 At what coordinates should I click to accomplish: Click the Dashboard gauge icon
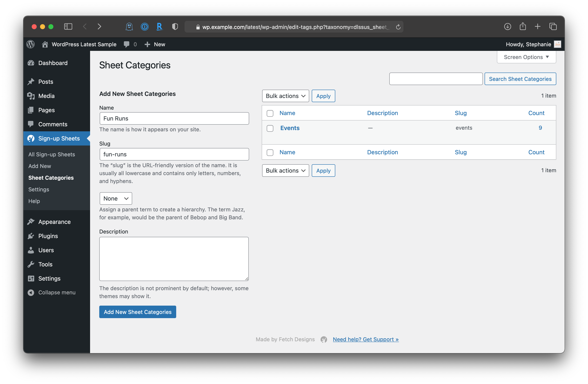[x=31, y=63]
